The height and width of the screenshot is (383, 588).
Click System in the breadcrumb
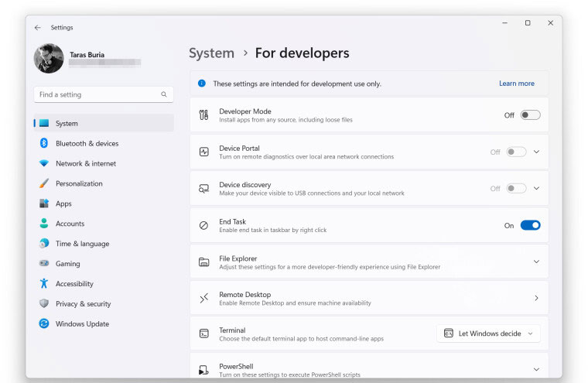click(x=211, y=53)
